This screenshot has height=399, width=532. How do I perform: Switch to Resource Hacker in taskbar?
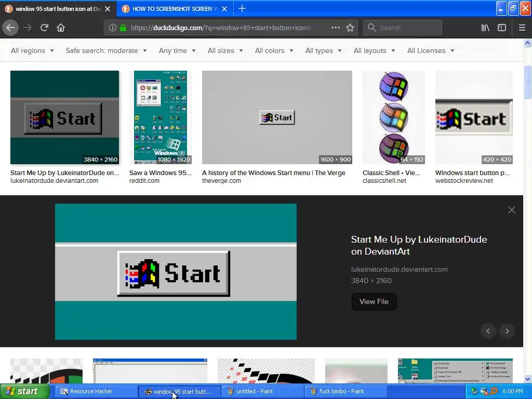(x=96, y=392)
